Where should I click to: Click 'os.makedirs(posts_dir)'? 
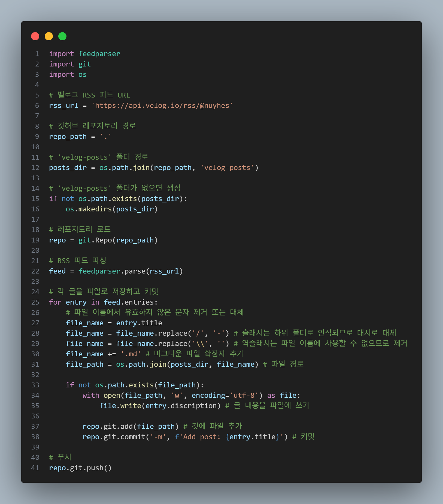[112, 209]
